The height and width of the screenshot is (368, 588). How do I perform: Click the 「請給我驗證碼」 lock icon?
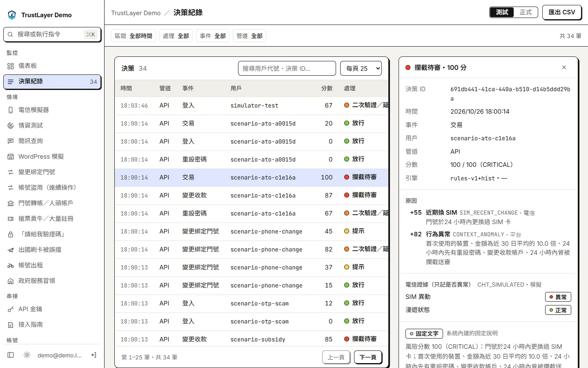tap(11, 234)
